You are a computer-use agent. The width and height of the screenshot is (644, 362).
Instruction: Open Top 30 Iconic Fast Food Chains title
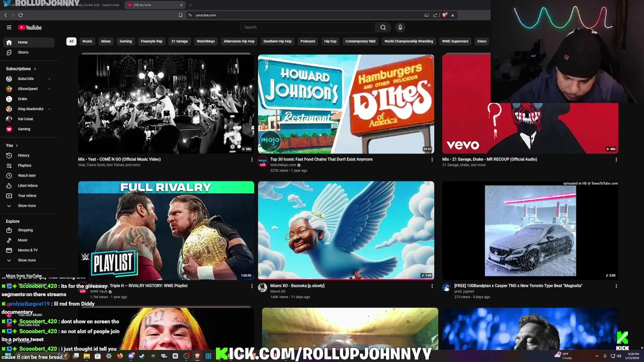pos(321,159)
